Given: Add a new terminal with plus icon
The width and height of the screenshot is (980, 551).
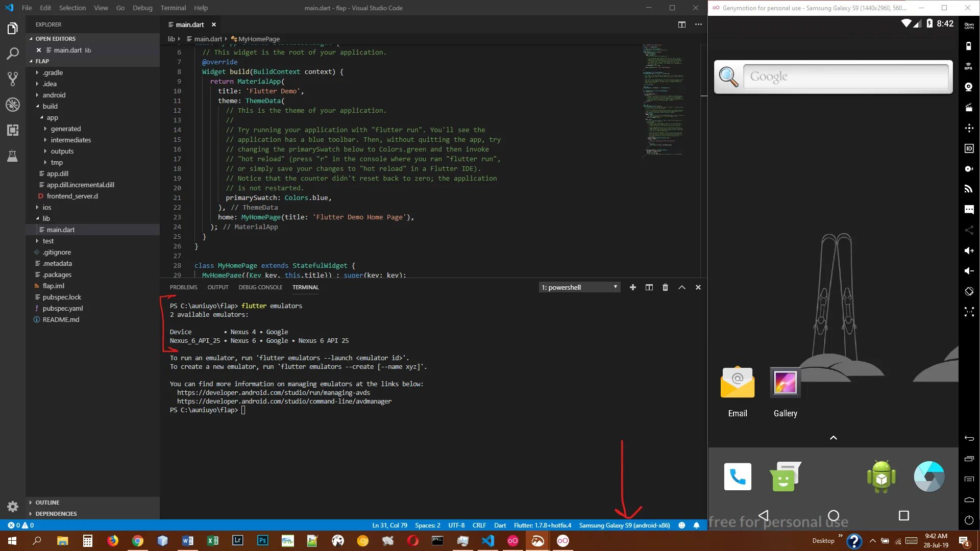Looking at the screenshot, I should click(x=632, y=287).
